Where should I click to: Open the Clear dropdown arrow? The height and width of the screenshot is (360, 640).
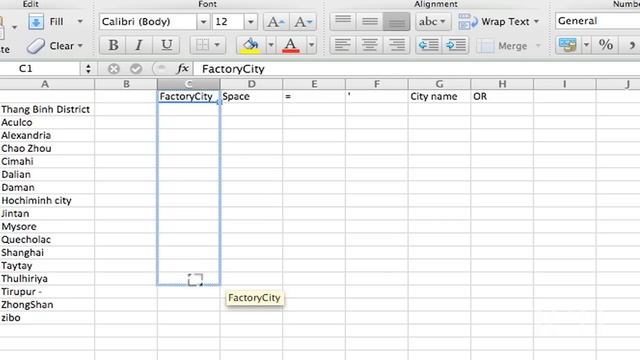pos(80,46)
